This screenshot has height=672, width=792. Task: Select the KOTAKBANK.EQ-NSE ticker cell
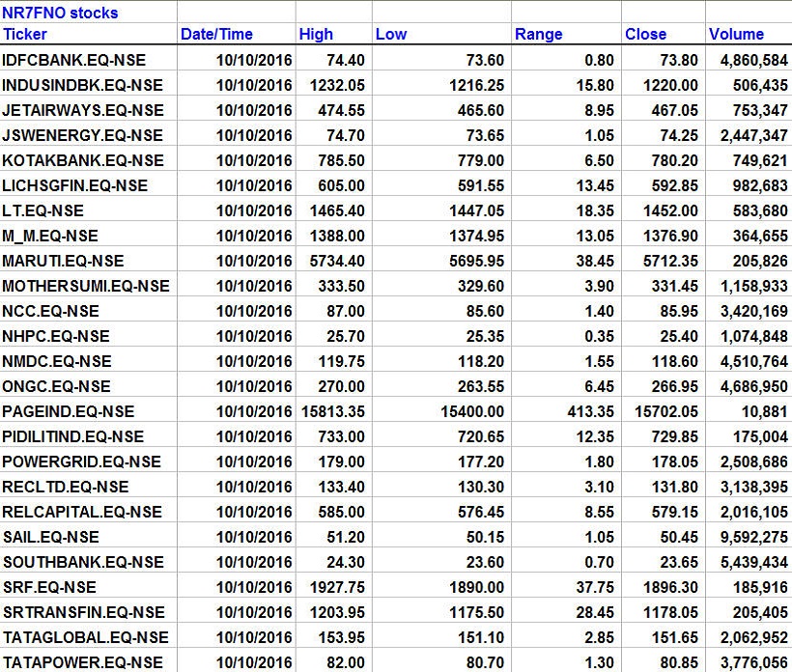(x=83, y=160)
